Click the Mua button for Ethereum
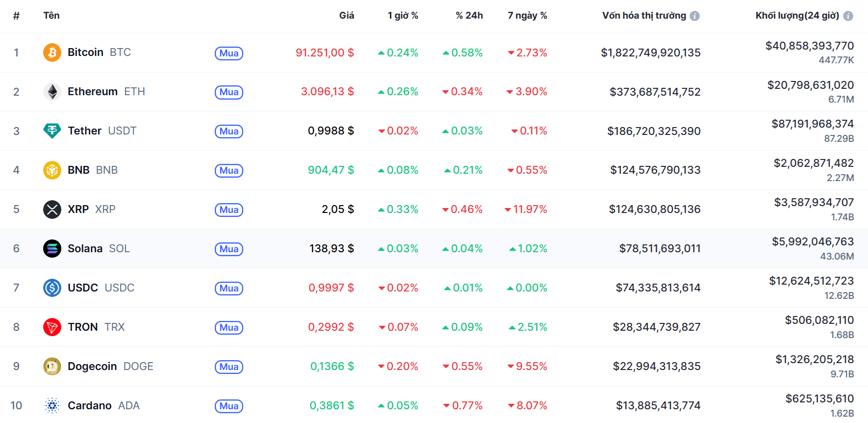Viewport: 868px width, 423px height. coord(229,92)
